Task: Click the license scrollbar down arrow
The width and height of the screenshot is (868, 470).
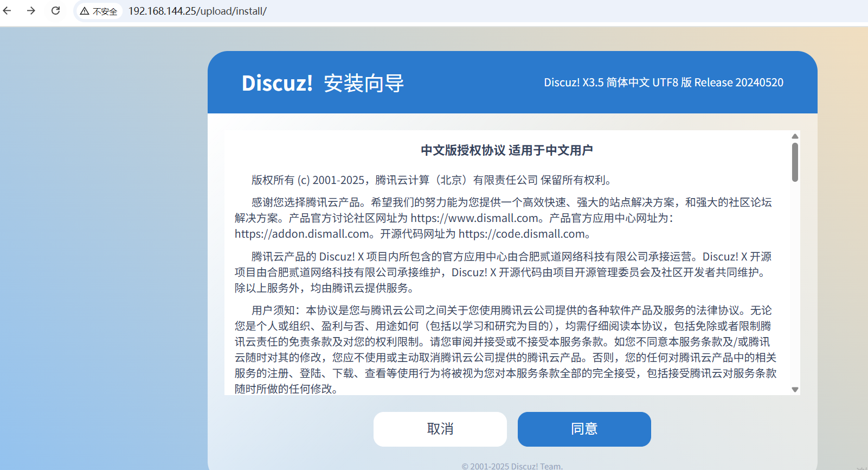Action: pyautogui.click(x=795, y=389)
